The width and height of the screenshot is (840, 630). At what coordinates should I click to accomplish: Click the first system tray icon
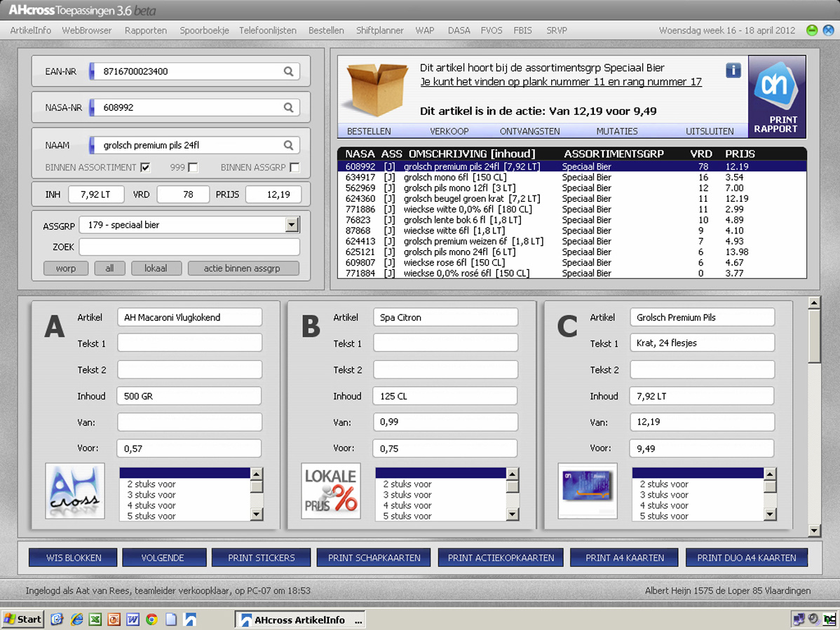(799, 619)
